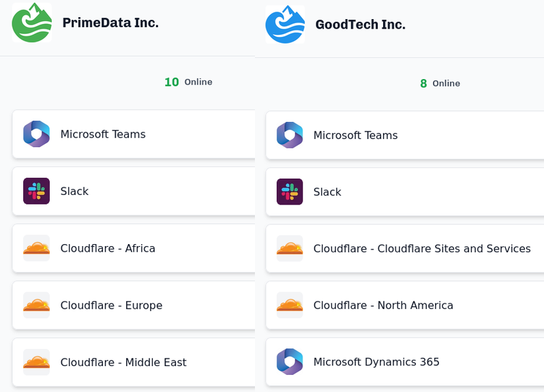Click Microsoft Dynamics 365 icon

click(290, 361)
